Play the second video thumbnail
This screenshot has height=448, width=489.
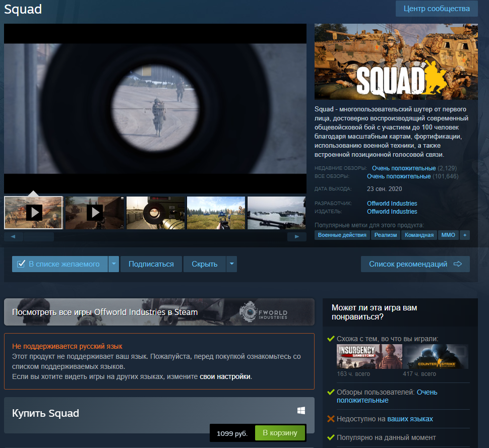click(94, 213)
